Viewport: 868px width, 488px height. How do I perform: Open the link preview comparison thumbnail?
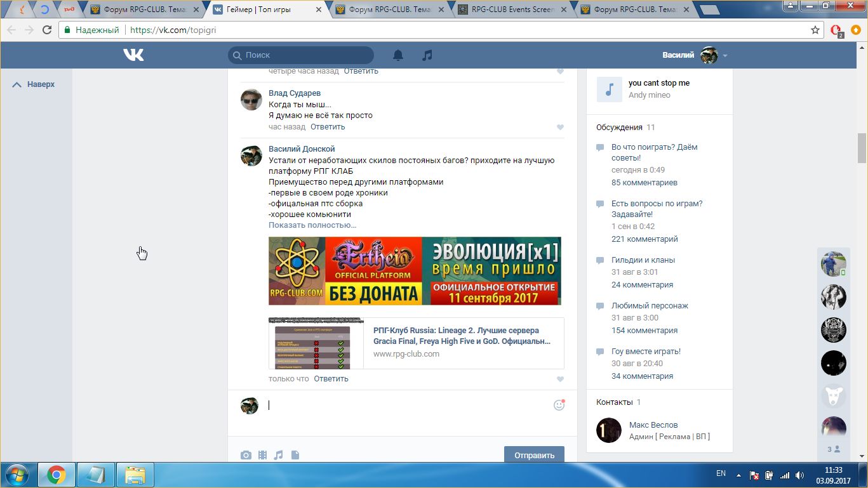point(315,343)
